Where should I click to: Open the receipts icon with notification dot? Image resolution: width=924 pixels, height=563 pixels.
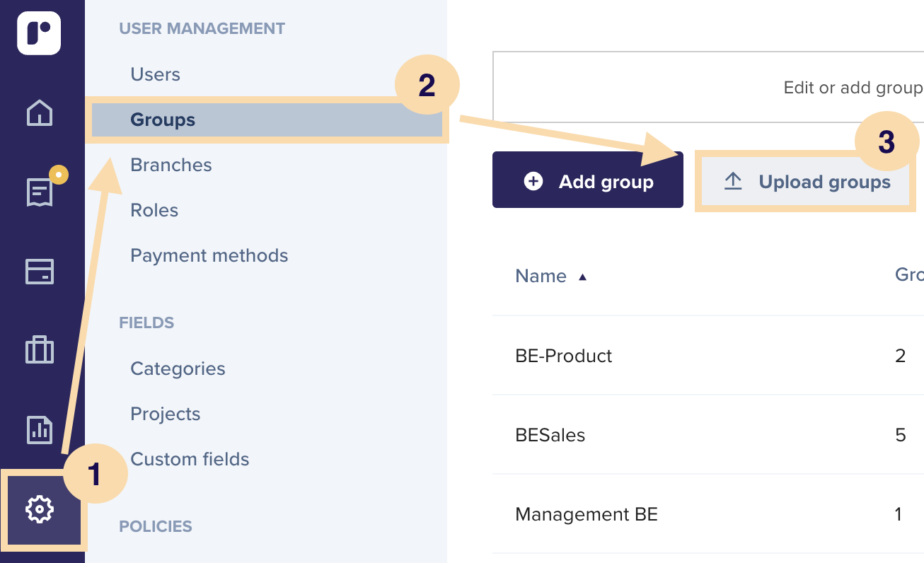point(40,192)
